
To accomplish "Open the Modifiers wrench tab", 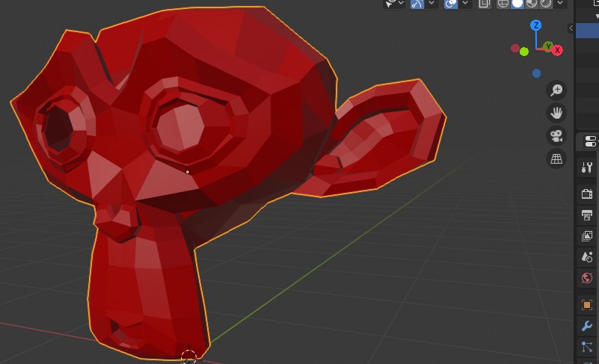I will (x=587, y=326).
